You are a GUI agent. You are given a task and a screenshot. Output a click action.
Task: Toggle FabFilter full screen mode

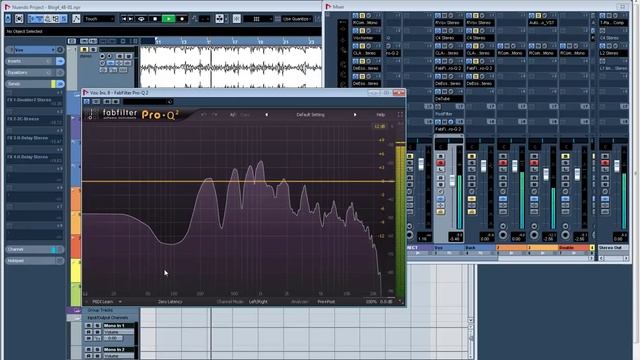[x=400, y=115]
